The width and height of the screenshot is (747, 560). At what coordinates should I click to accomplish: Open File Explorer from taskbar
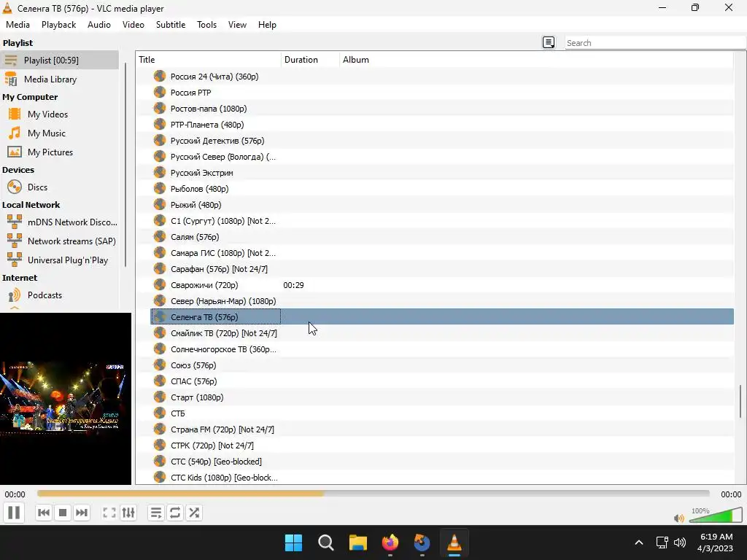coord(357,542)
